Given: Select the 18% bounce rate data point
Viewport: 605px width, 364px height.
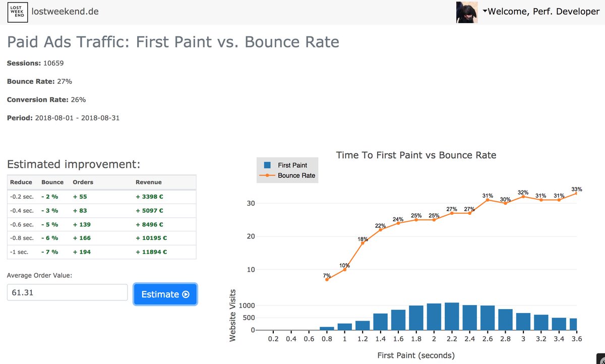Looking at the screenshot, I should point(362,243).
